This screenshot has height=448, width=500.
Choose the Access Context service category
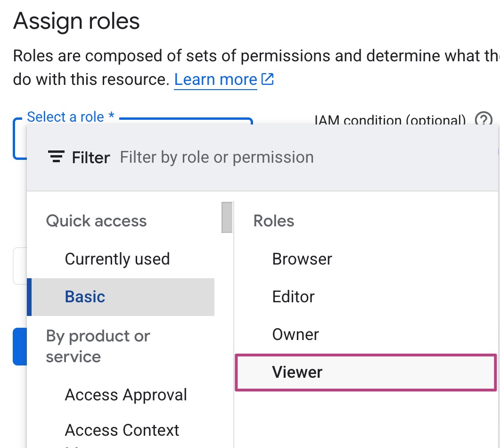(x=122, y=430)
